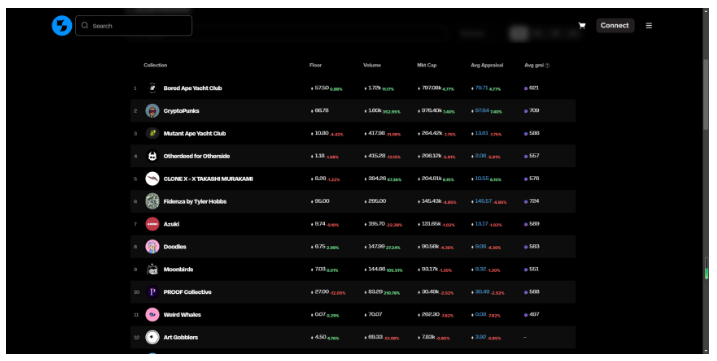Click the Azuki red avatar icon
The image size is (717, 361).
(x=152, y=224)
